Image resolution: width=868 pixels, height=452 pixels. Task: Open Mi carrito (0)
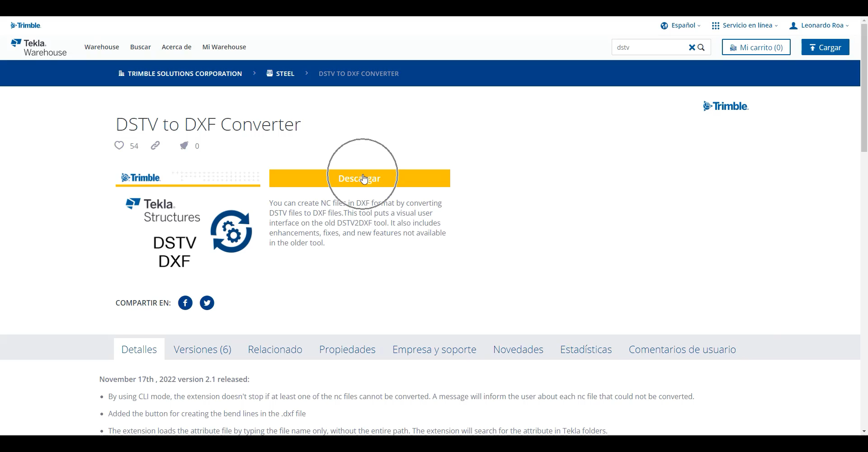756,47
